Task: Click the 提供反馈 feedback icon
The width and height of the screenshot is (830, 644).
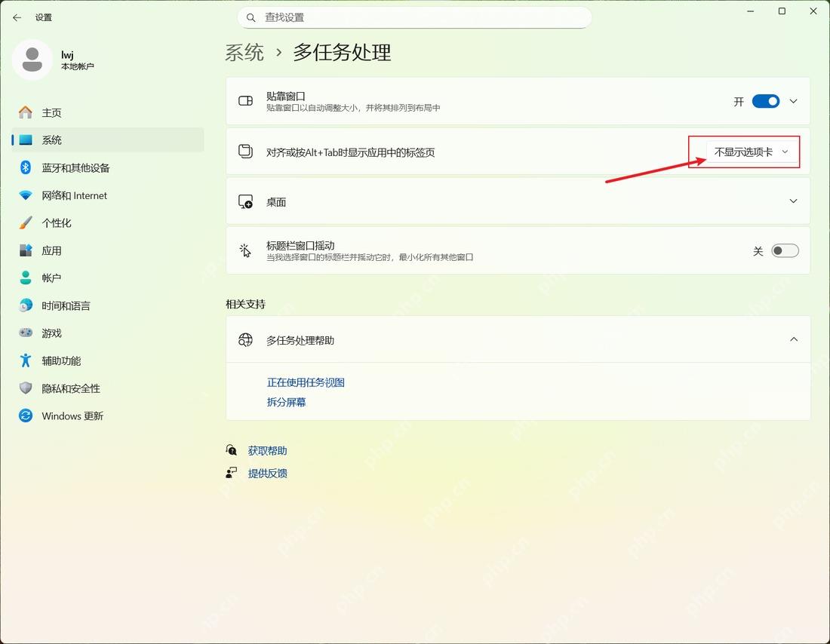Action: pos(232,473)
